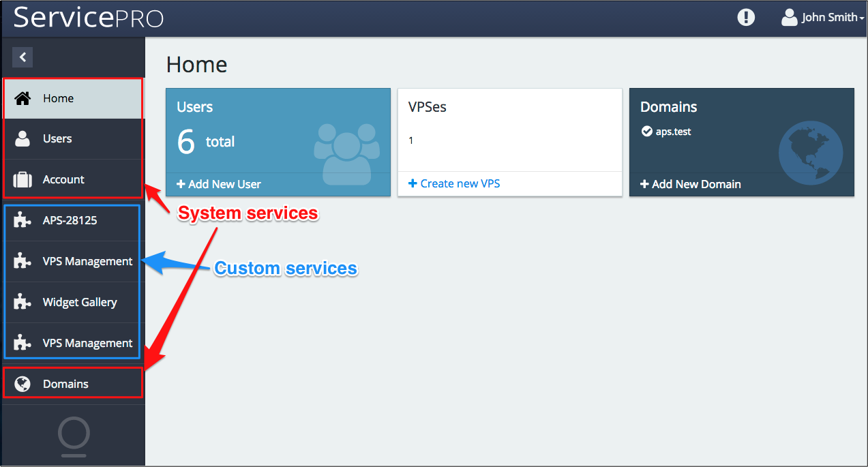Open the VPS Management entry above Widget Gallery
868x467 pixels.
87,261
